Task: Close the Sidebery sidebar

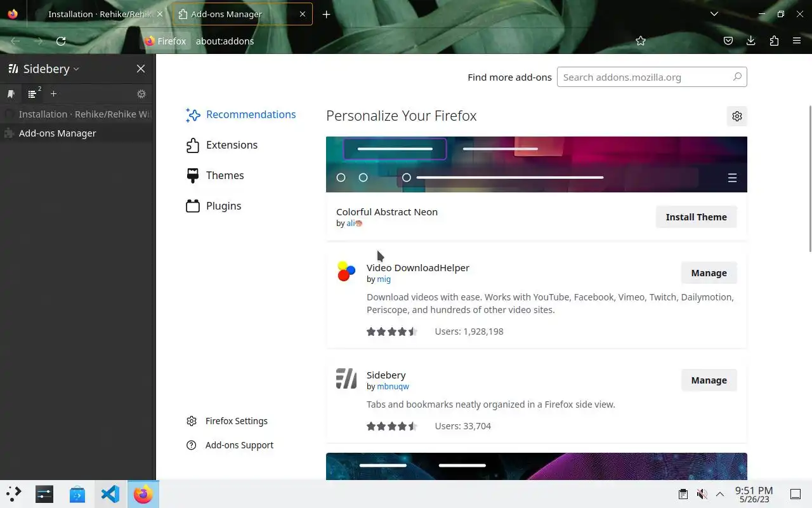Action: click(141, 69)
